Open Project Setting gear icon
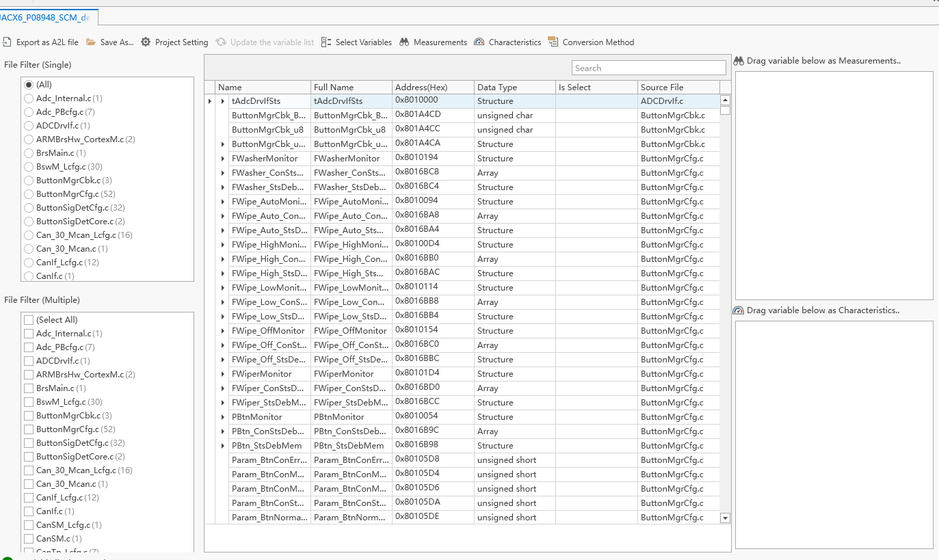The height and width of the screenshot is (560, 939). coord(146,42)
